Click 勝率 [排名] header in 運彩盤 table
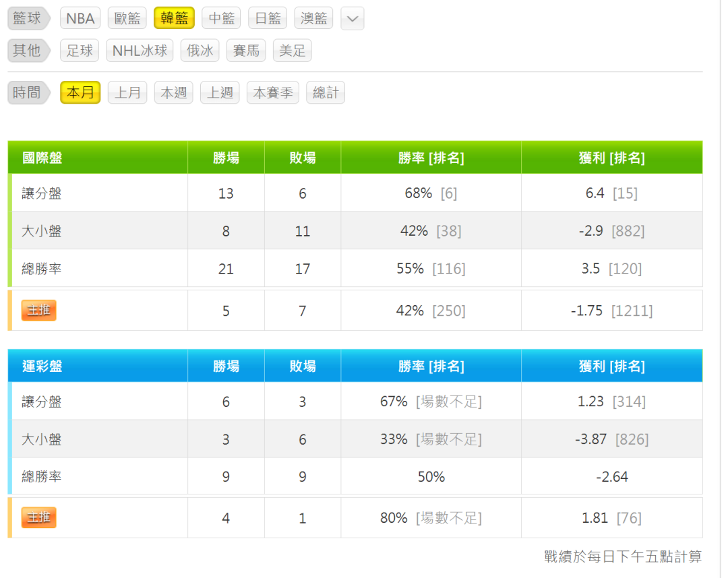The height and width of the screenshot is (578, 728). click(x=431, y=366)
